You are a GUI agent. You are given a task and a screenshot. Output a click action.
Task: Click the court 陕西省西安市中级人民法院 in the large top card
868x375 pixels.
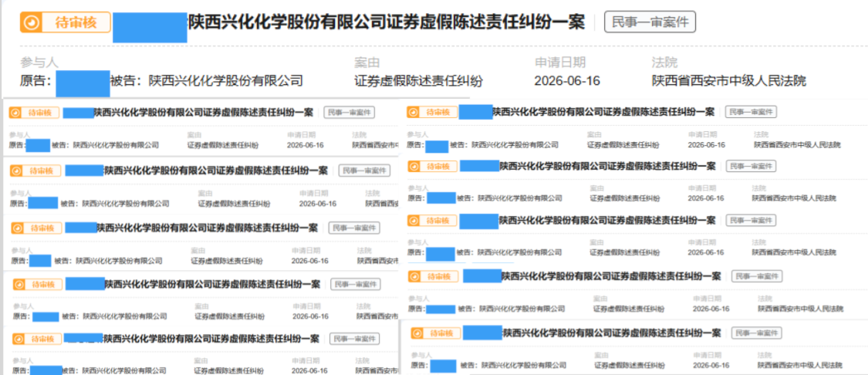(x=729, y=81)
